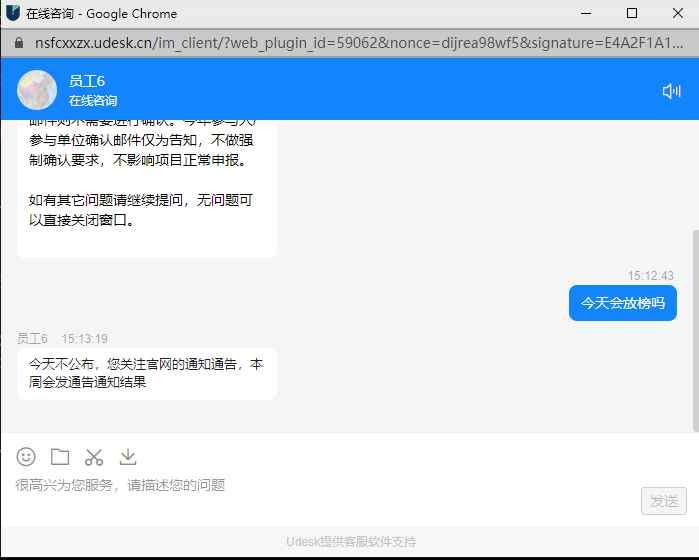Screen dimensions: 699x560
Task: Click the Udesk提供客服软件支持 footer link
Action: [351, 542]
